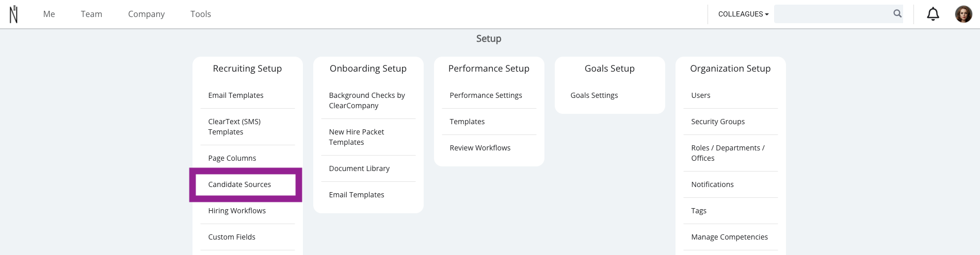Click into the colleagues search field
This screenshot has height=255, width=980.
point(833,14)
